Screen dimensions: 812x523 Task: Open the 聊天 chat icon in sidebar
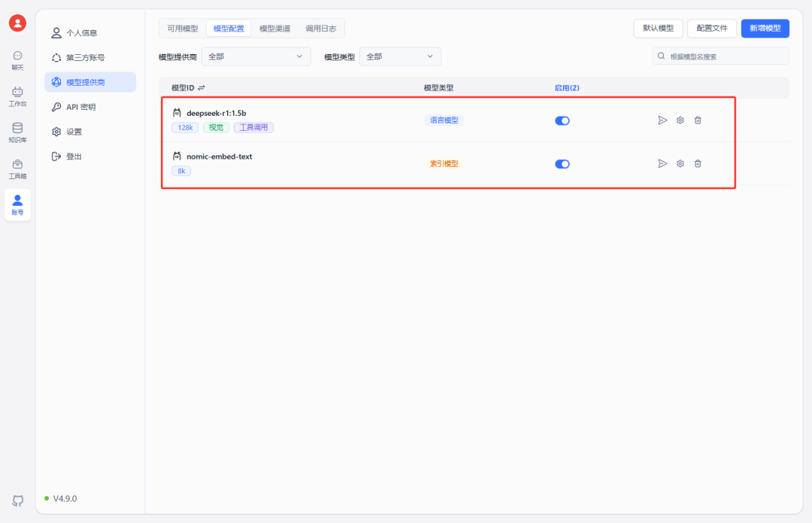click(17, 59)
